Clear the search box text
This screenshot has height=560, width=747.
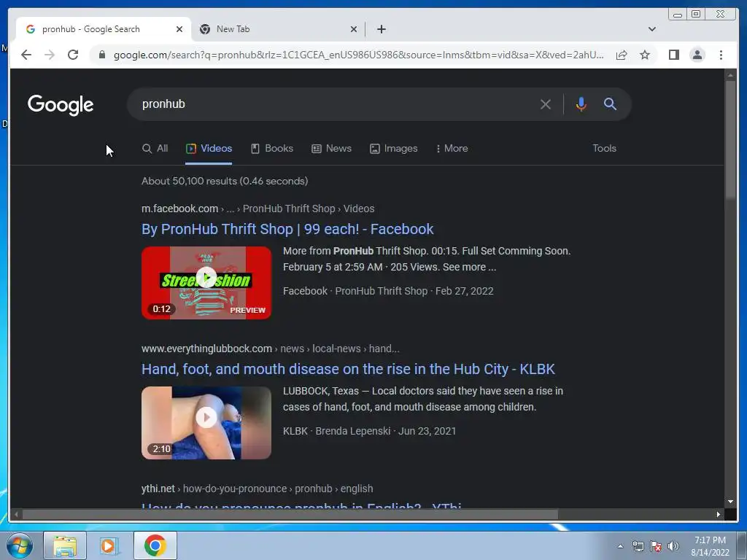coord(546,104)
